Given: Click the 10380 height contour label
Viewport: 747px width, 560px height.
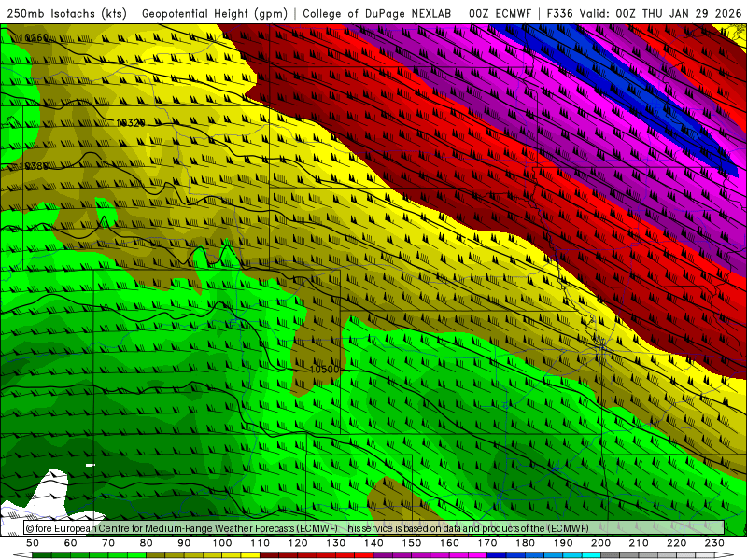Looking at the screenshot, I should (33, 166).
